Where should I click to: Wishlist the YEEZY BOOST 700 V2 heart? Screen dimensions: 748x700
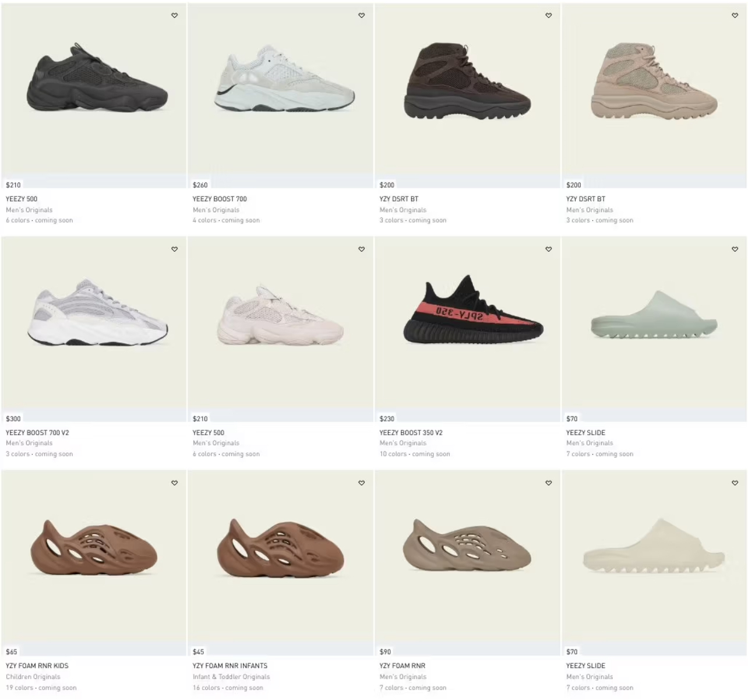(x=174, y=249)
